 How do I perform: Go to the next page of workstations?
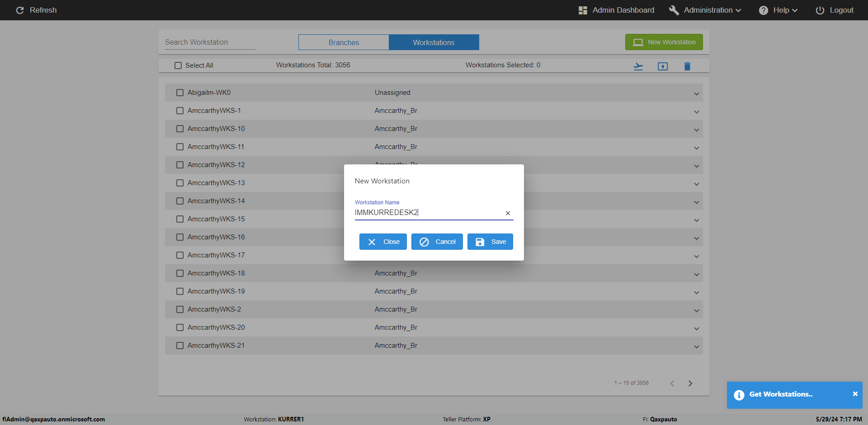(x=690, y=383)
